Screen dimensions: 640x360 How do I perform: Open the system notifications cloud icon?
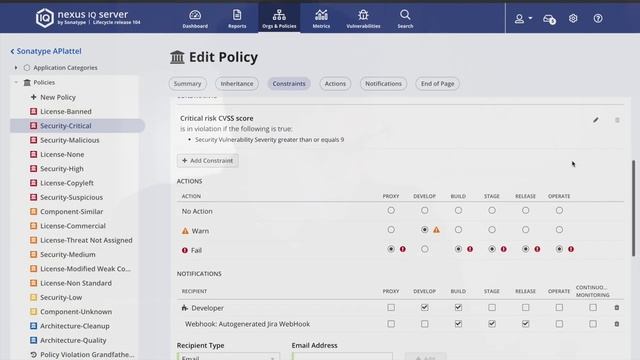[549, 19]
